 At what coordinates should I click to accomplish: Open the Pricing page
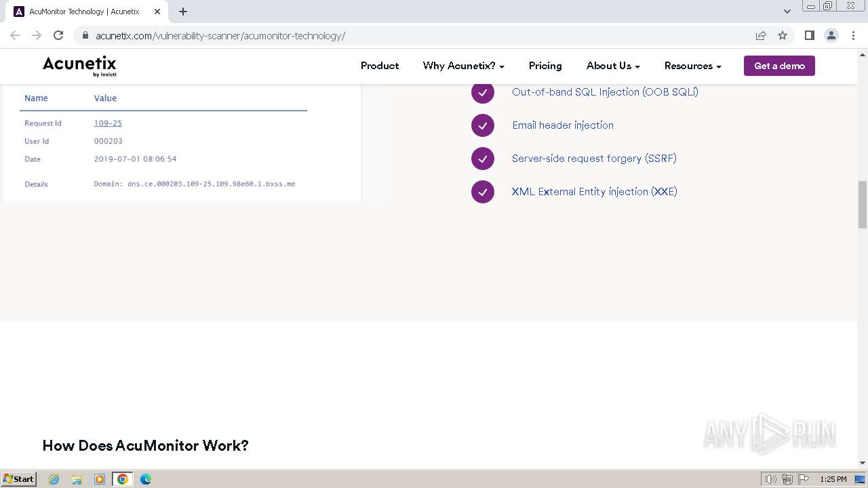pos(545,66)
